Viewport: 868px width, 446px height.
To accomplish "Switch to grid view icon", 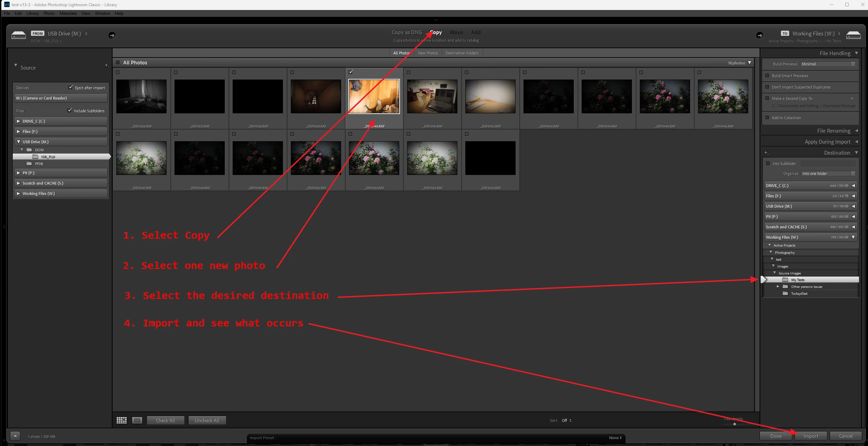I will click(x=121, y=420).
